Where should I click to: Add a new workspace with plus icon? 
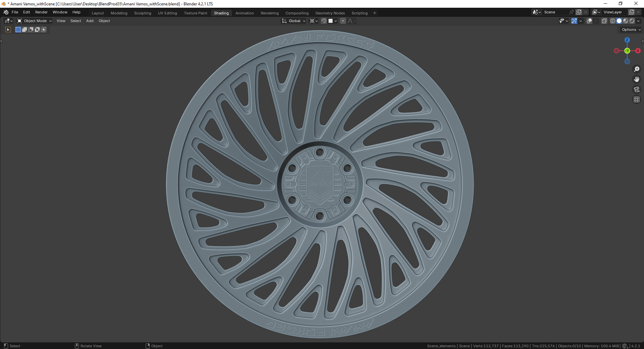(x=375, y=13)
